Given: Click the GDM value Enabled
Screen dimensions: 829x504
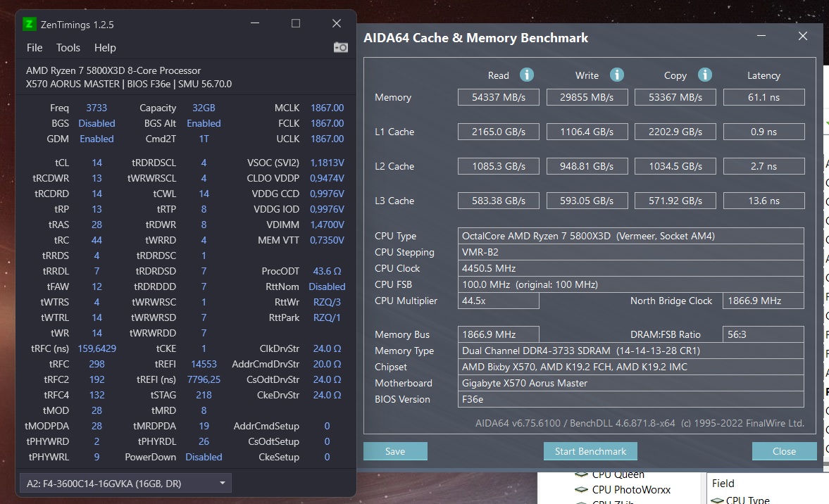Looking at the screenshot, I should tap(96, 139).
